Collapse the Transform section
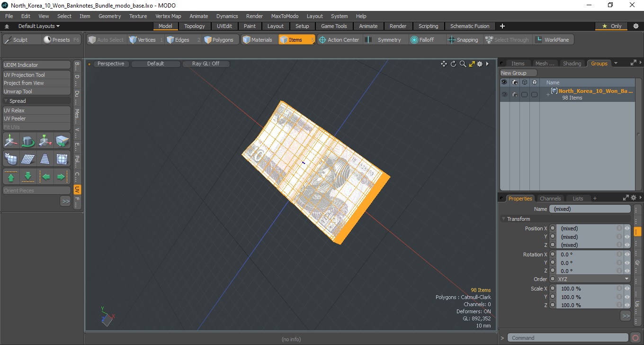 (503, 219)
